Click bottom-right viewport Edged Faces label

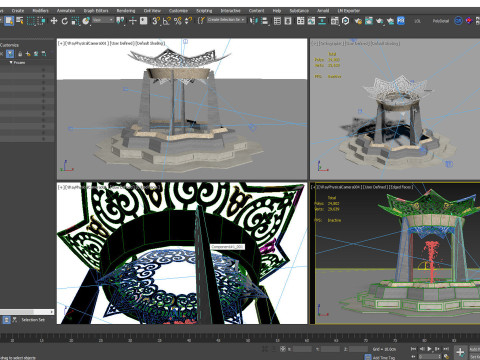402,187
